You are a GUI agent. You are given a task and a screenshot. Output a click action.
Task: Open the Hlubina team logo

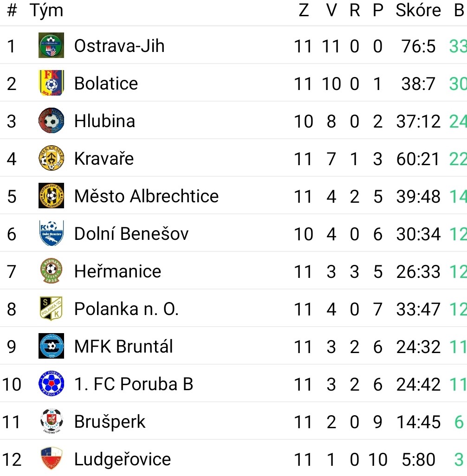tap(51, 121)
